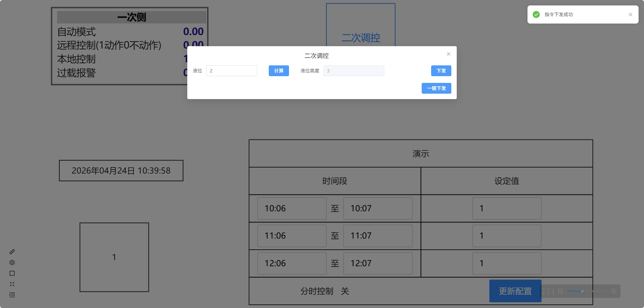The height and width of the screenshot is (308, 644).
Task: Click the set value field for 10:06 row
Action: 507,209
